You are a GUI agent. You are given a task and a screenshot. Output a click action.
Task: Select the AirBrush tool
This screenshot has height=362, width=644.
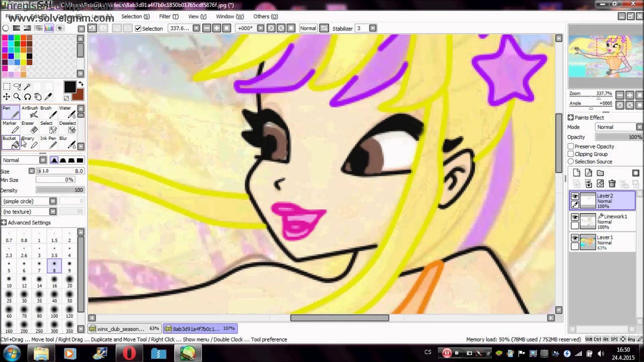tap(30, 112)
